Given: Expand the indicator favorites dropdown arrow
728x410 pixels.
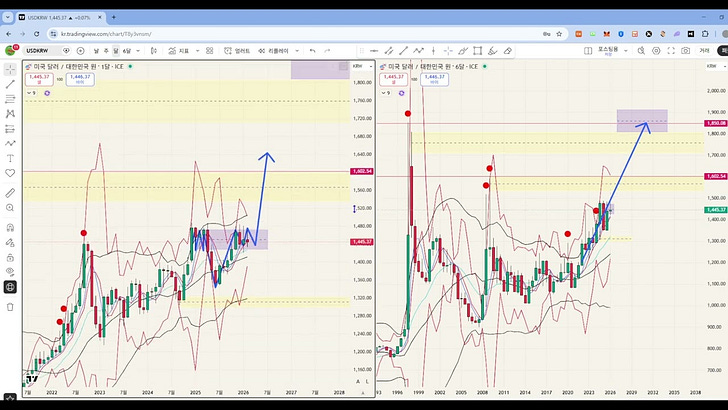Looking at the screenshot, I should [197, 51].
